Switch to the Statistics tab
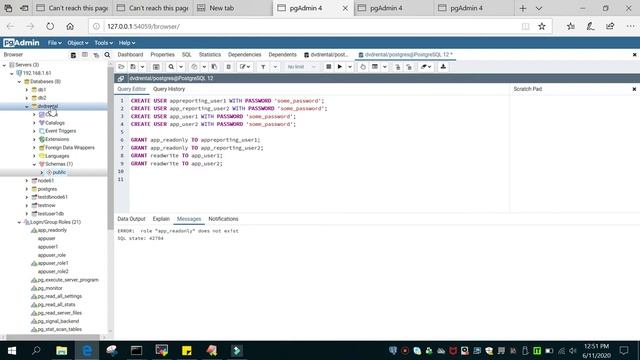 point(210,55)
